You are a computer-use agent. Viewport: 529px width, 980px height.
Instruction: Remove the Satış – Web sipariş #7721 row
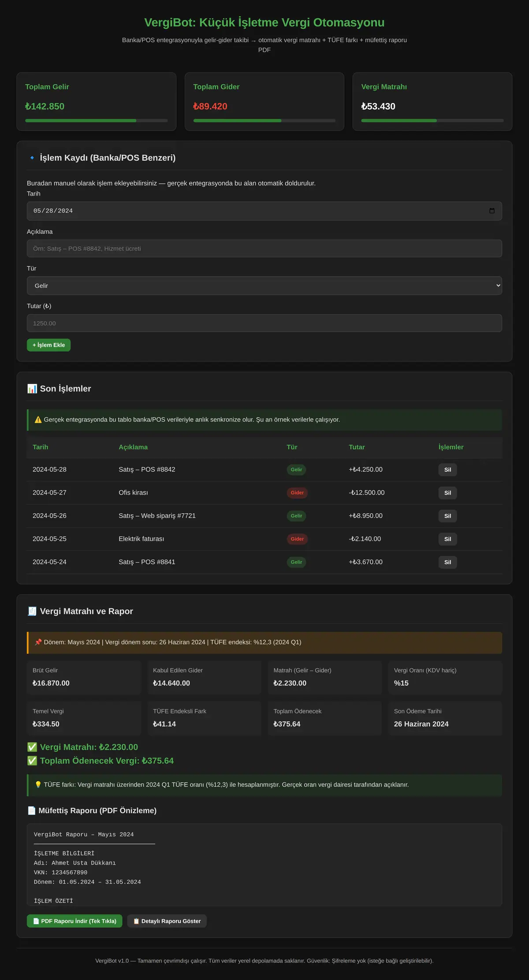(x=447, y=516)
